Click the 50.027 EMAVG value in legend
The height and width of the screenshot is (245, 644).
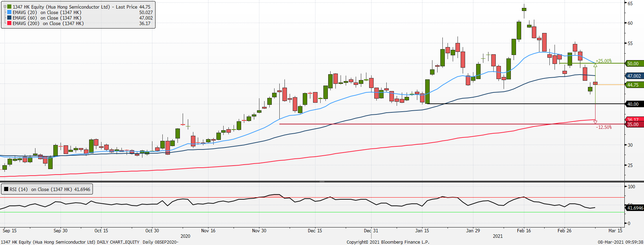(146, 12)
